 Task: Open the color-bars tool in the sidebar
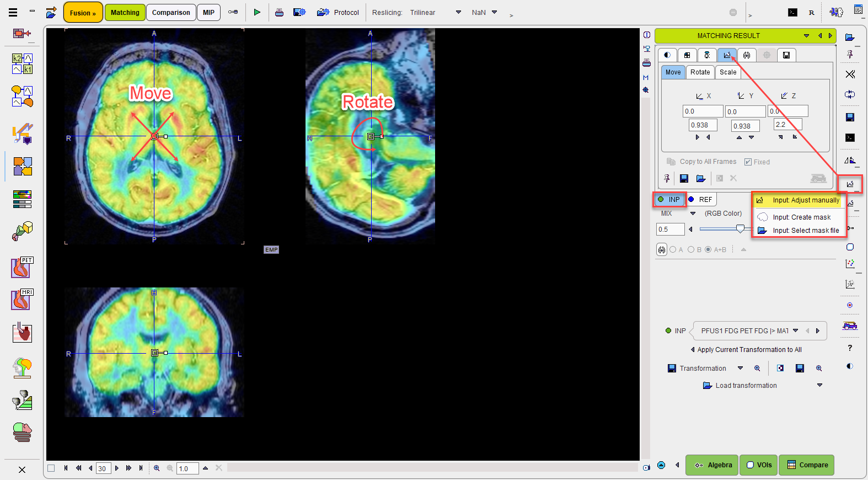click(23, 199)
